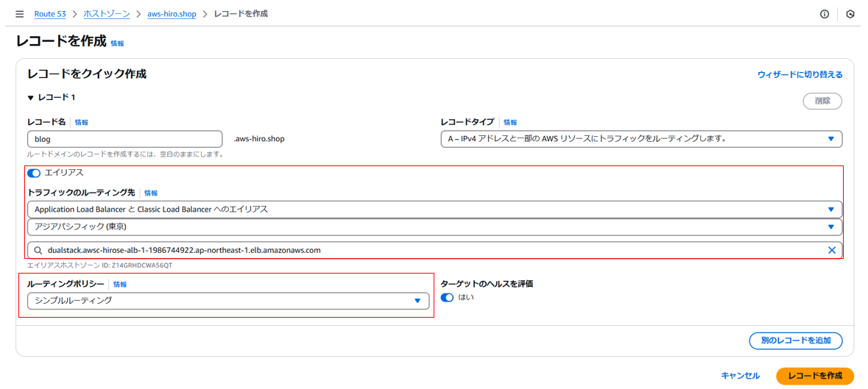This screenshot has width=868, height=389.
Task: Click the はい label next to health toggle
Action: coord(466,297)
